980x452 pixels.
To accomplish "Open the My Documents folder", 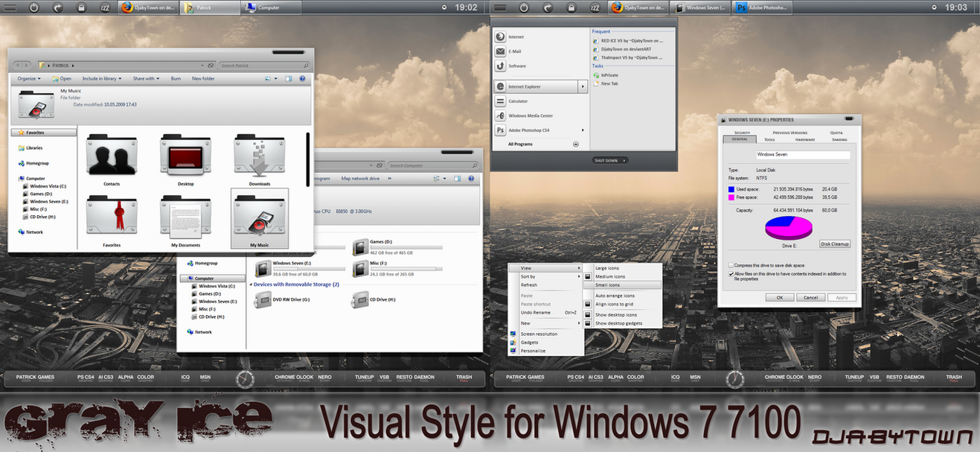I will 185,222.
